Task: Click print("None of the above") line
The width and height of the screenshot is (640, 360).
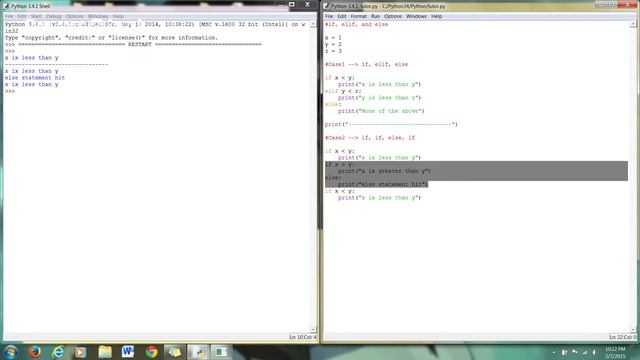Action: (x=381, y=111)
